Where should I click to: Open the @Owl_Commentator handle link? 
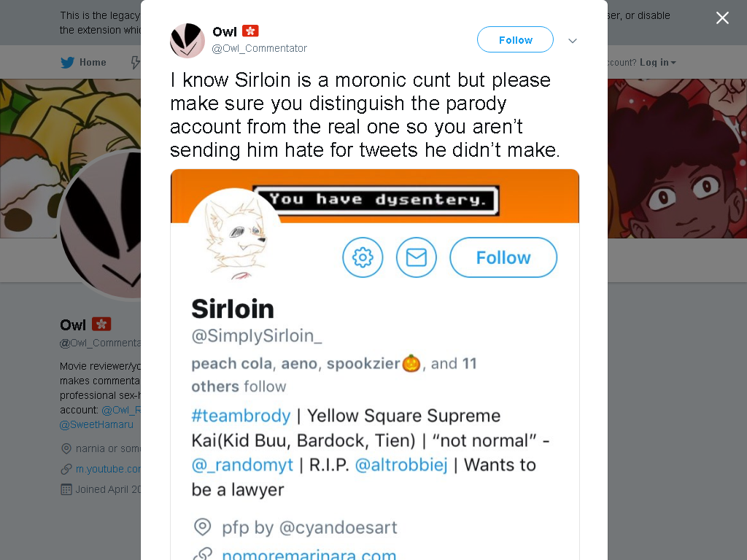coord(259,48)
